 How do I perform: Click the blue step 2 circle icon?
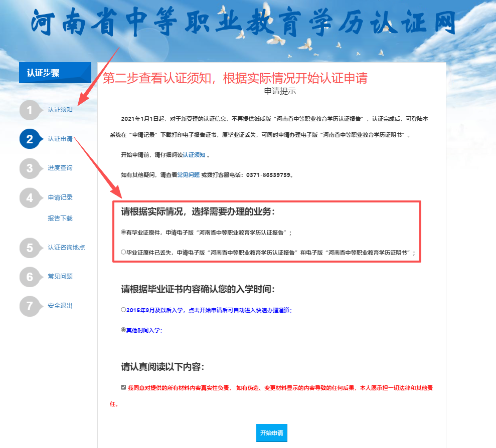coord(30,139)
